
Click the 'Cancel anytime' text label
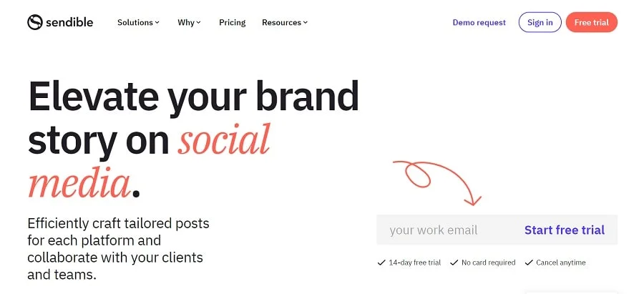point(560,263)
